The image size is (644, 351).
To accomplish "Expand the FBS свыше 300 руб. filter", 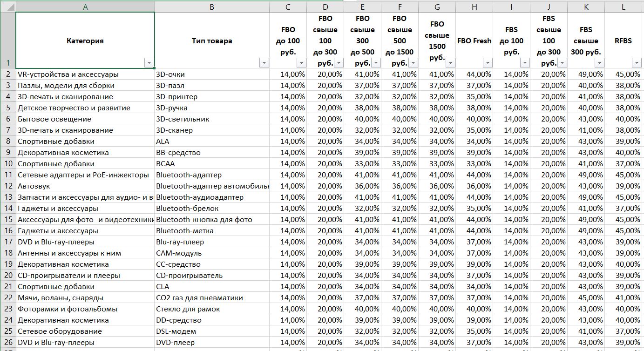I will [x=599, y=63].
